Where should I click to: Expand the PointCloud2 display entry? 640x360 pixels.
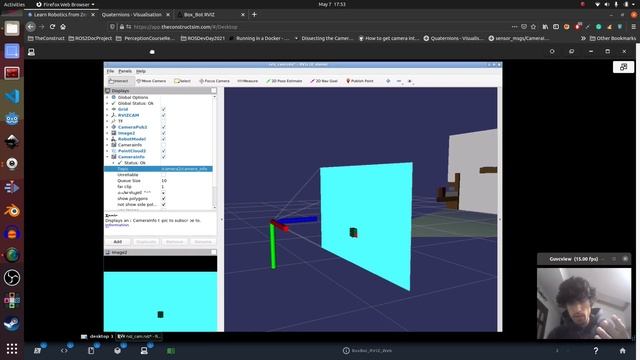[x=108, y=151]
